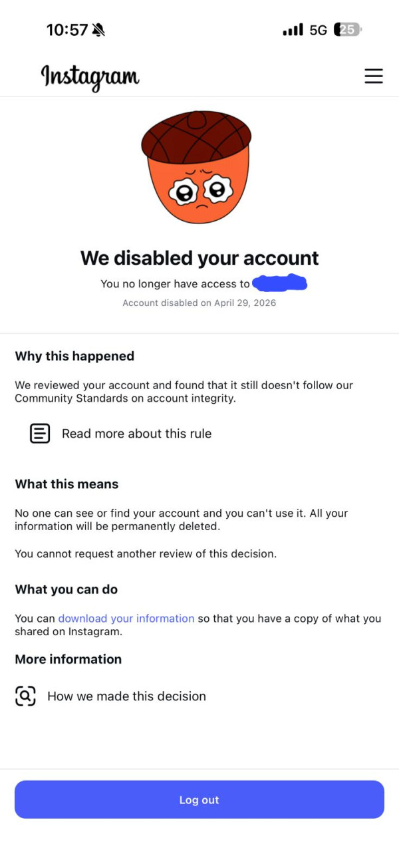
Task: Follow the download your information link
Action: (x=126, y=619)
